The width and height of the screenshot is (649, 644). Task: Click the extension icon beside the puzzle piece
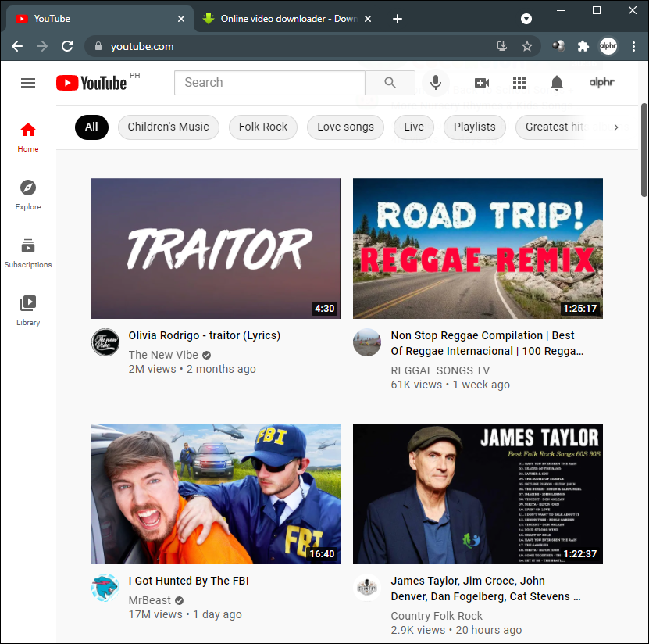[558, 46]
